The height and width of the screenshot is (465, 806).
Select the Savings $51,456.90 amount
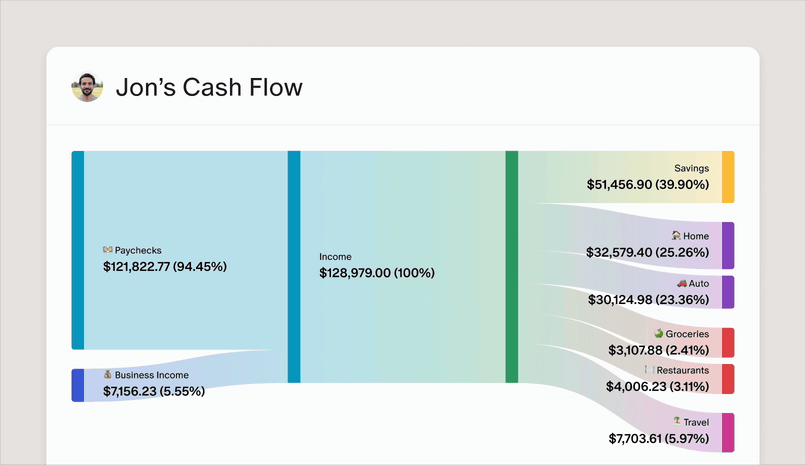click(x=647, y=185)
